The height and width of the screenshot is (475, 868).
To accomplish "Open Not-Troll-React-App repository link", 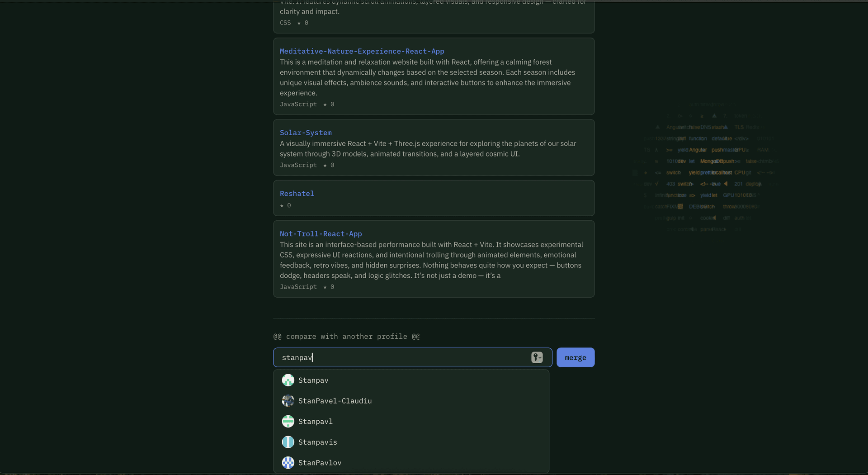I will [321, 233].
